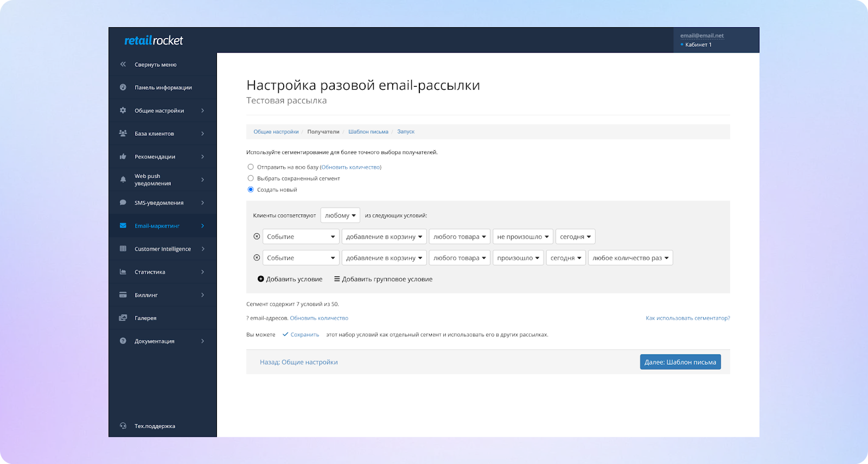Remove the first condition row with its X icon

click(257, 237)
